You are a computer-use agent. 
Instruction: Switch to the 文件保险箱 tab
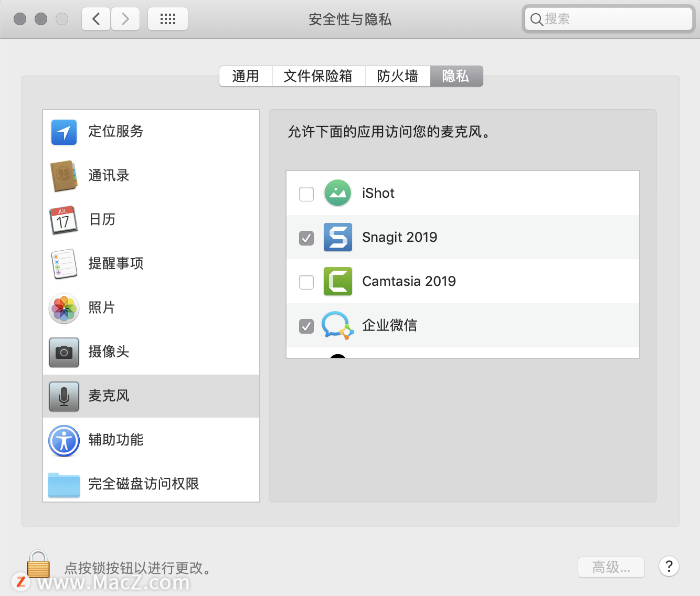pos(319,76)
